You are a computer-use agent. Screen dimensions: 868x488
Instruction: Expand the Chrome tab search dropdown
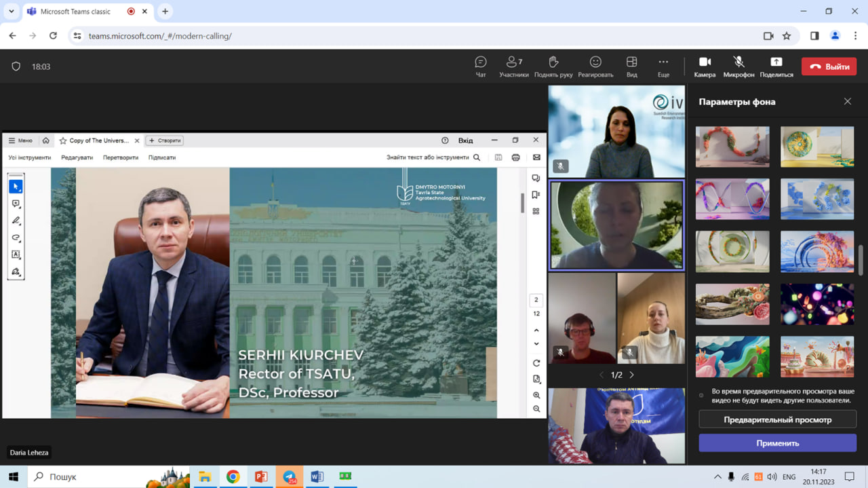[11, 12]
